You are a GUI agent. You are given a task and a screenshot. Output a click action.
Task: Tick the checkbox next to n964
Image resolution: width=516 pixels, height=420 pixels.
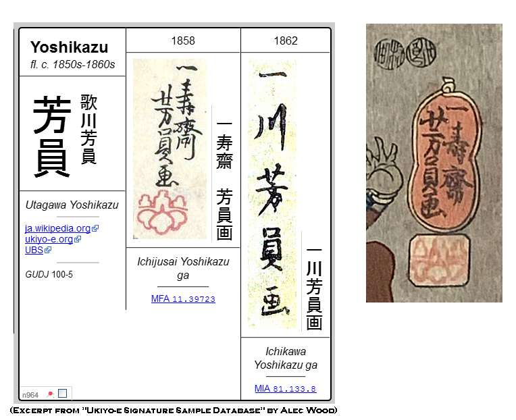(x=63, y=394)
